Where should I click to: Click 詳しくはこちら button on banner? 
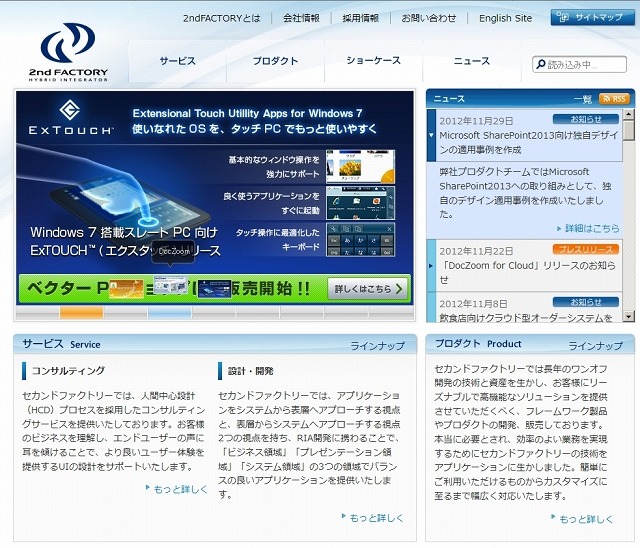click(368, 289)
